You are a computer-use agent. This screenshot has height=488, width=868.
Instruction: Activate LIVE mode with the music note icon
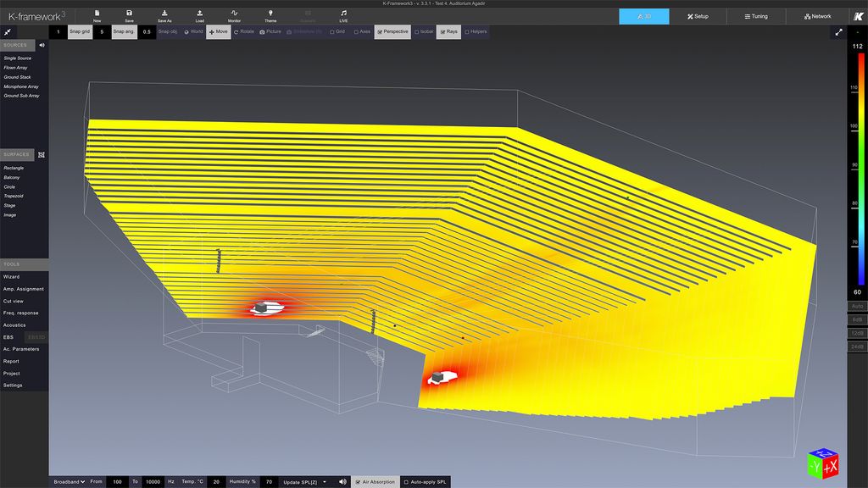tap(342, 14)
